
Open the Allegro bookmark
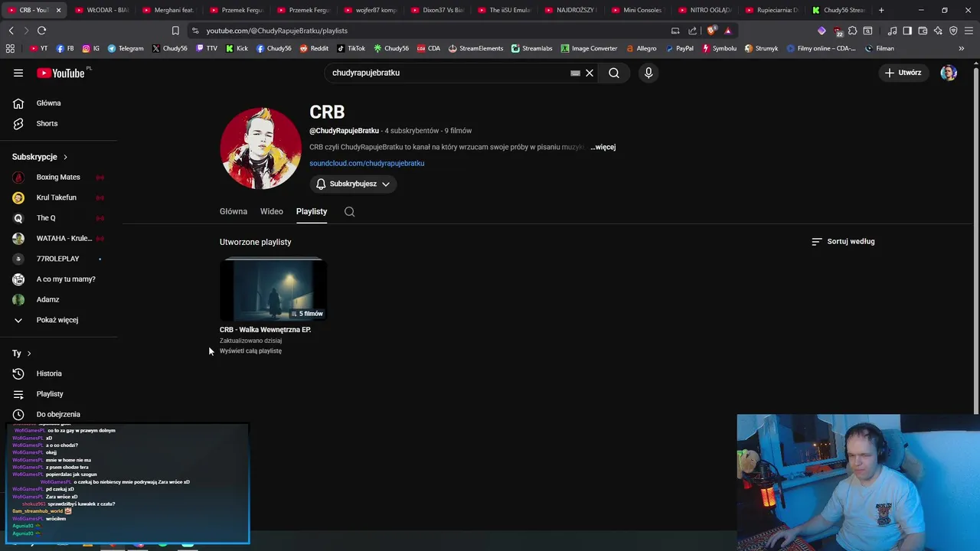coord(641,48)
